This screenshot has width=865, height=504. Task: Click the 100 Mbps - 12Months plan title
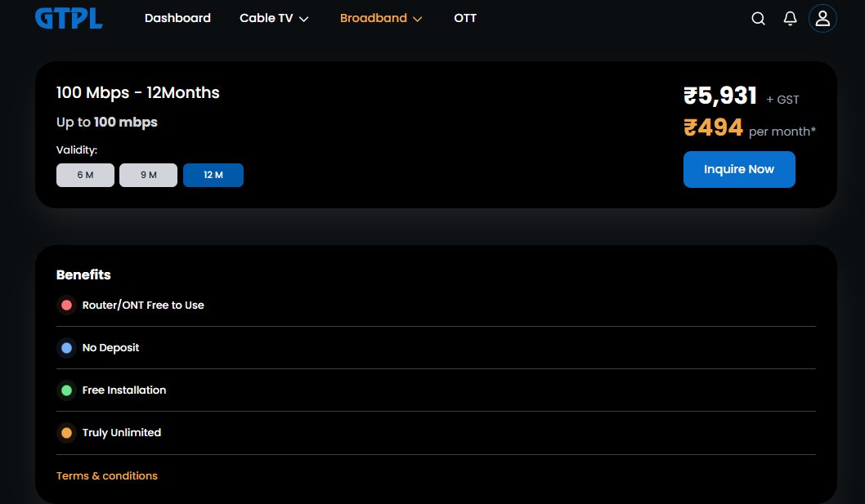(x=138, y=92)
